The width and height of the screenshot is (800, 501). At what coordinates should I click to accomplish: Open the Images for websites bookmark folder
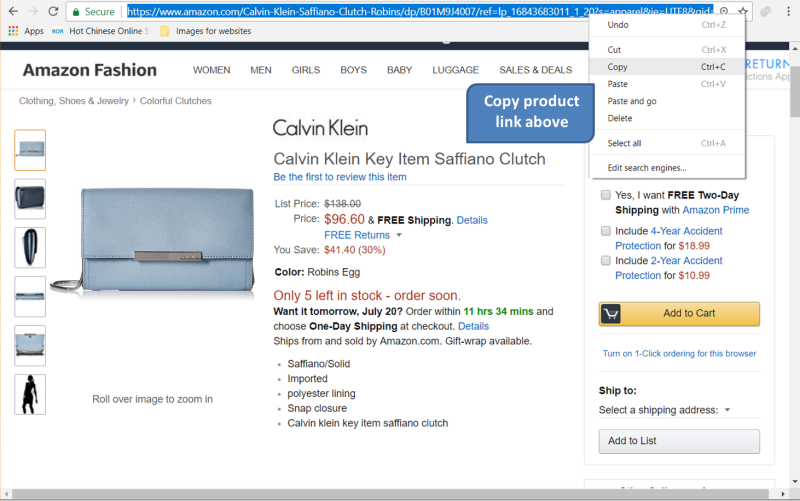[205, 31]
